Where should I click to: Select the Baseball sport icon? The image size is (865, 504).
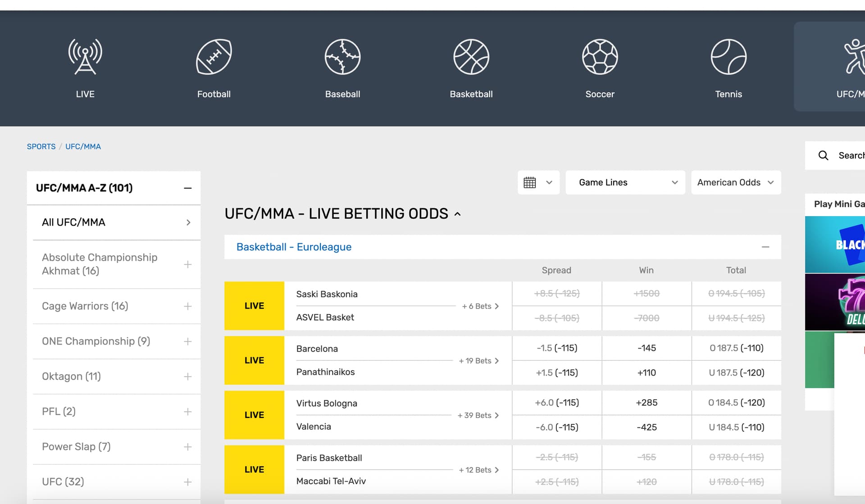[342, 57]
